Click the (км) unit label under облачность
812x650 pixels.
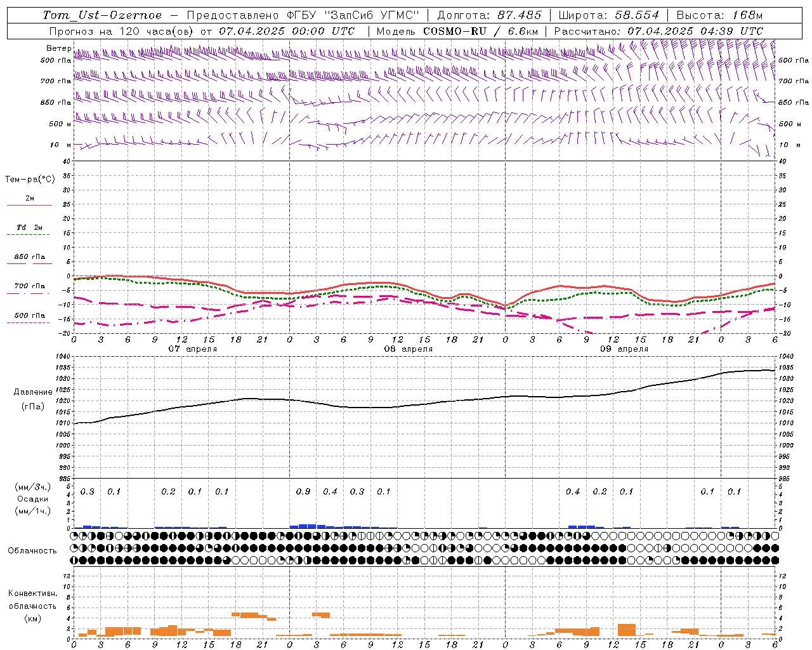[32, 618]
